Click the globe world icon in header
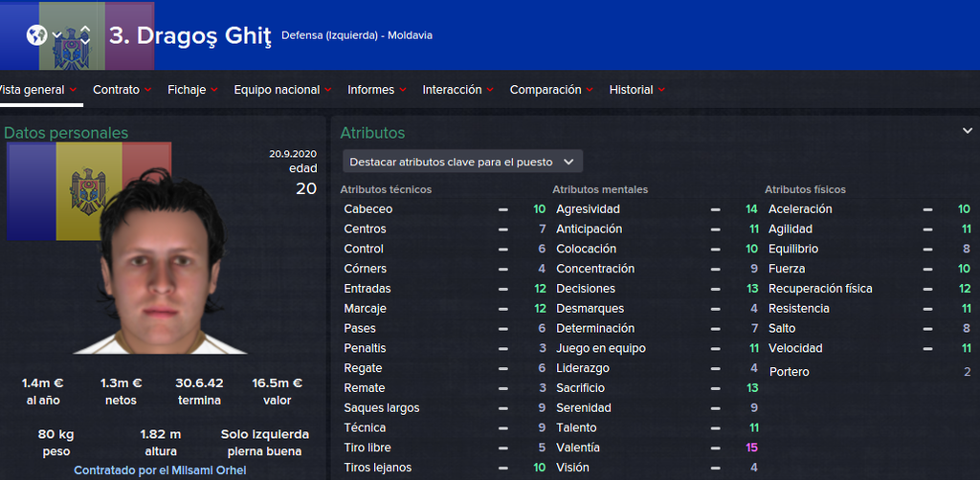 pos(37,35)
